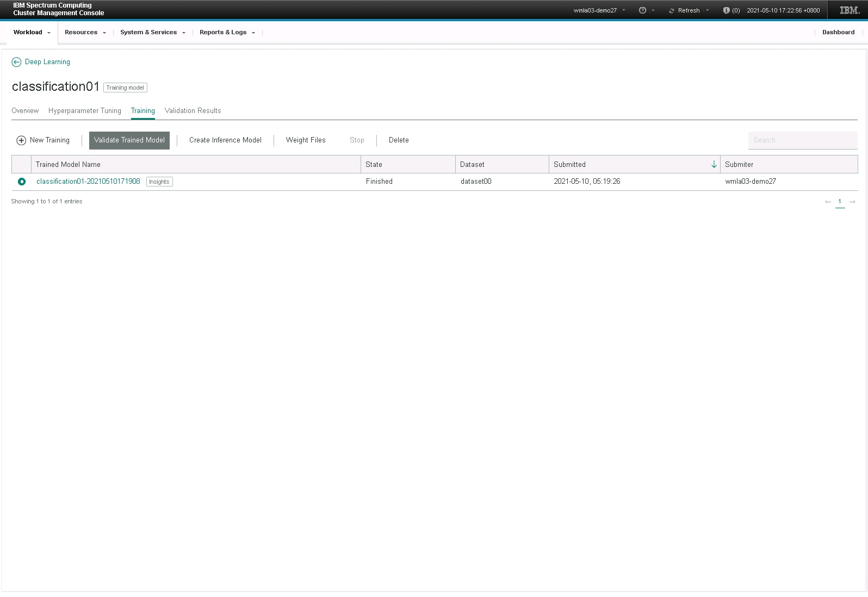This screenshot has width=868, height=597.
Task: Open the Validation Results tab
Action: coord(193,111)
